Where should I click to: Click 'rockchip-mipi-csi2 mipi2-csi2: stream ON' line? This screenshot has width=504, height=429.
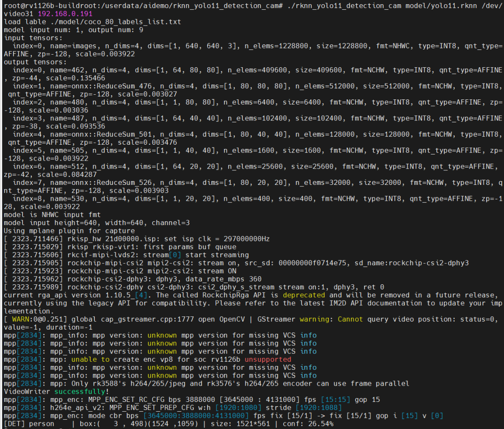152,271
